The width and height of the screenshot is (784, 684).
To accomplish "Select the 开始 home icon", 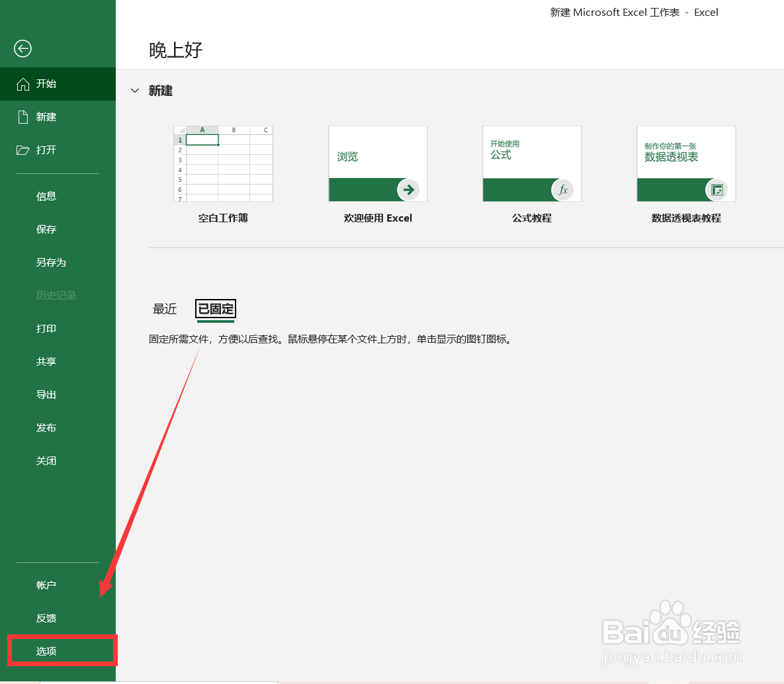I will pos(23,84).
